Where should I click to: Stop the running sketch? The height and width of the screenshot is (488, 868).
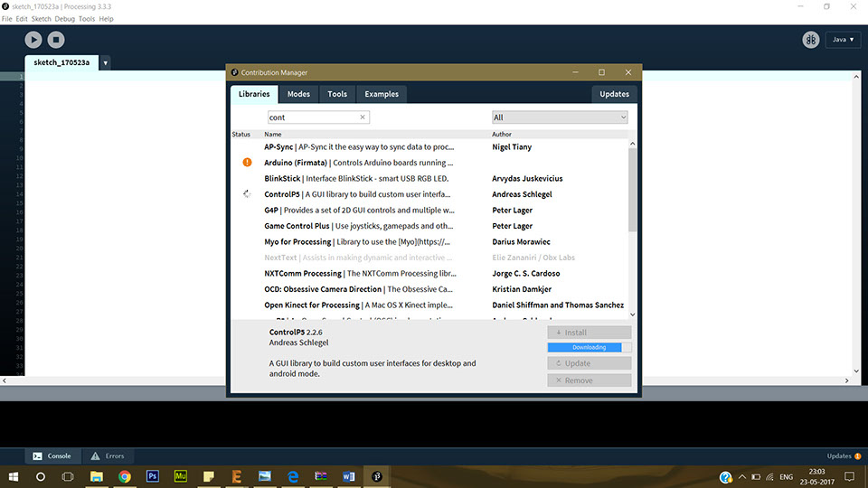[x=56, y=39]
